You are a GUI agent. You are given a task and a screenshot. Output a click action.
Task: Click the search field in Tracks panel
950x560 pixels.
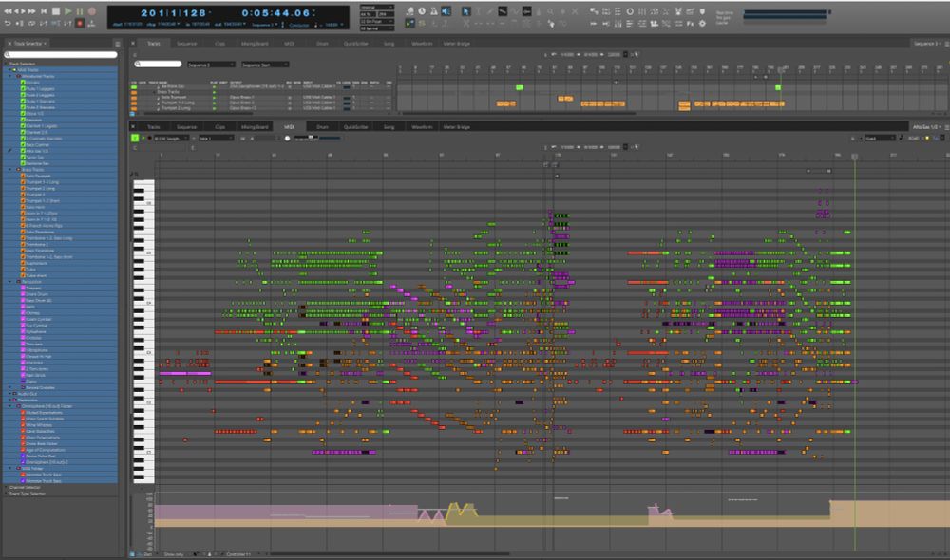(x=158, y=65)
